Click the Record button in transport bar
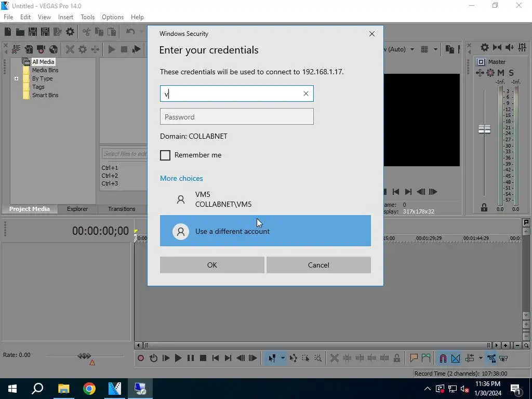 tap(140, 358)
